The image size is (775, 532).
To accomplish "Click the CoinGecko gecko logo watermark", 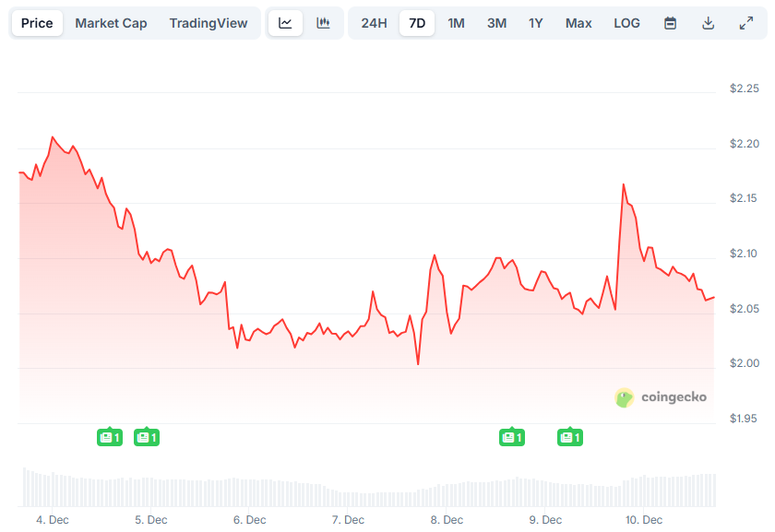I will click(625, 397).
